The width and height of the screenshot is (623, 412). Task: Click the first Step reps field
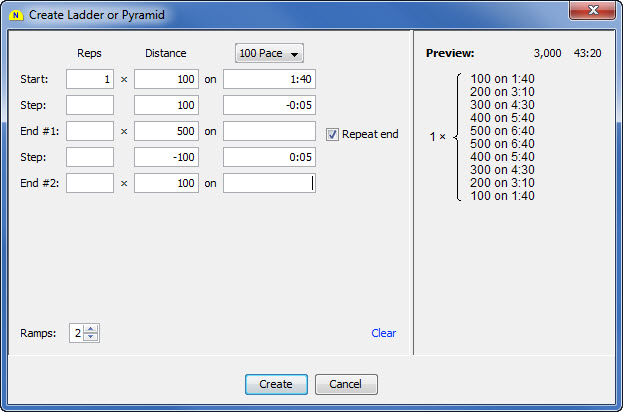90,105
